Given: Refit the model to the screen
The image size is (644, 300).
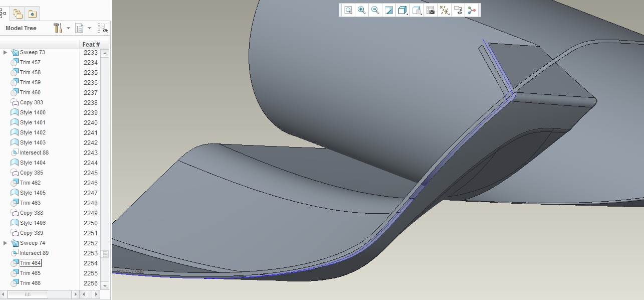Looking at the screenshot, I should click(348, 10).
